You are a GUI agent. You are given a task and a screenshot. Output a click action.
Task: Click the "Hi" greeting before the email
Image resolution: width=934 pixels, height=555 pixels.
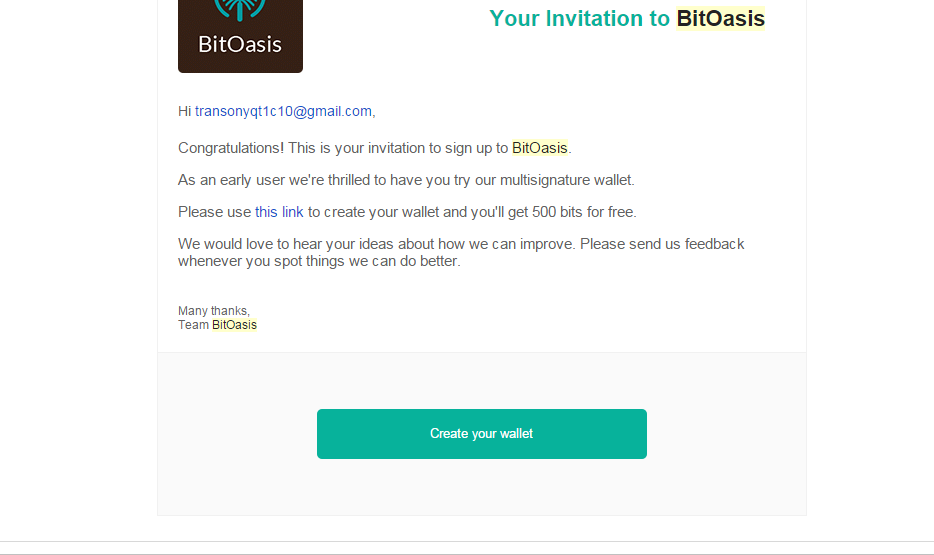click(x=184, y=111)
